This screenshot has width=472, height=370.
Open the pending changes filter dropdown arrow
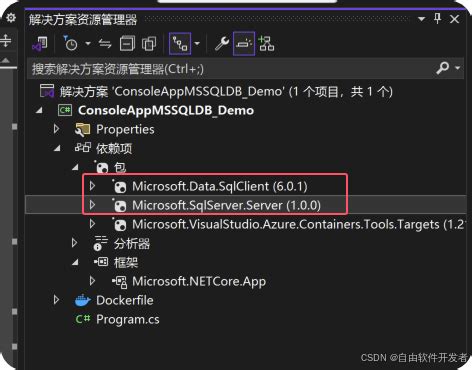pos(88,44)
